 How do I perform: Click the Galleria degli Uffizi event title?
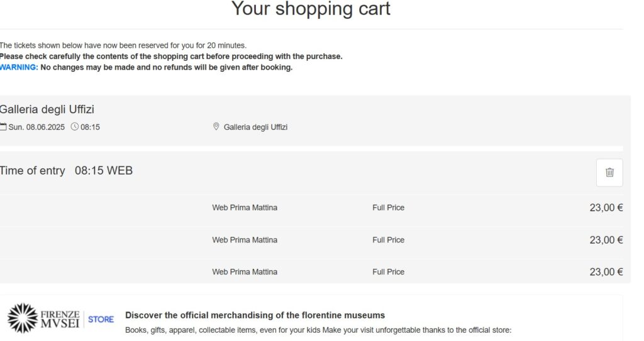(47, 109)
